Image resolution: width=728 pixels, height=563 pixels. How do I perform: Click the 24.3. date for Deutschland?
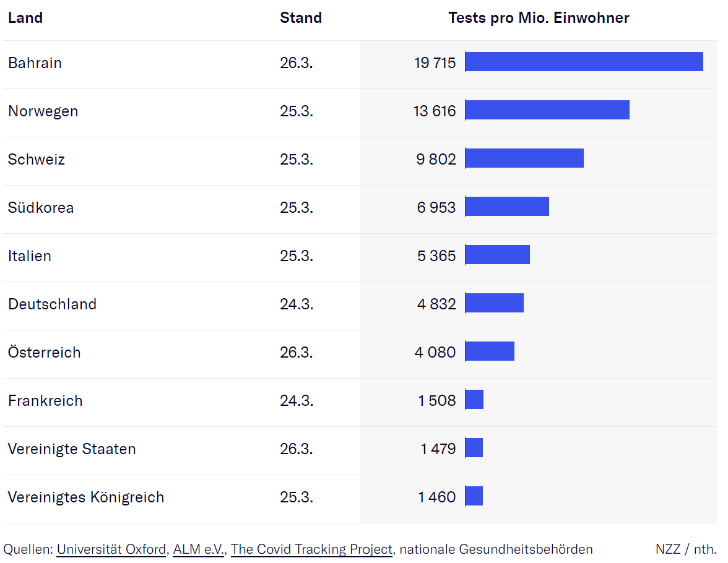click(297, 304)
